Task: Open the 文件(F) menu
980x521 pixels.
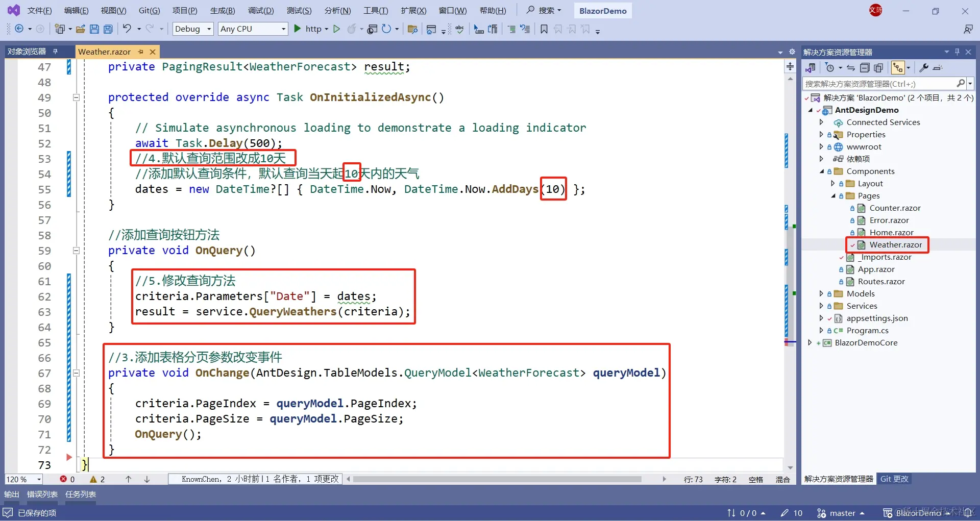Action: (x=39, y=11)
